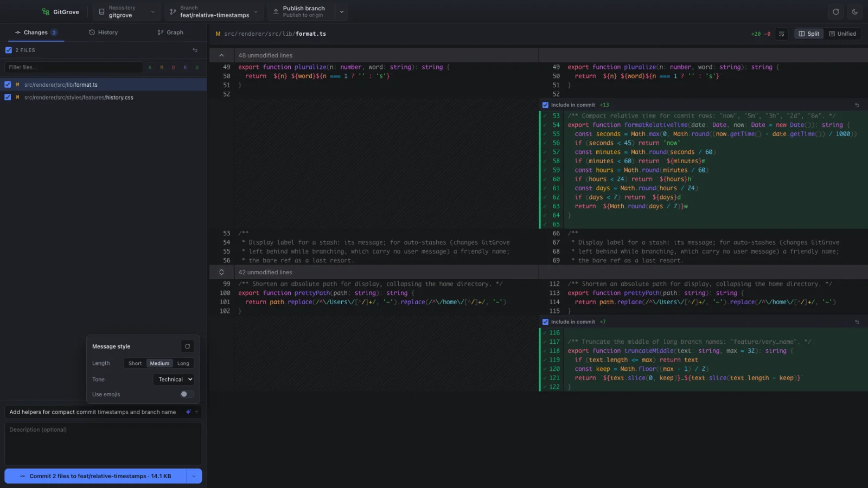Click the commit summary message field
The width and height of the screenshot is (868, 488).
93,412
